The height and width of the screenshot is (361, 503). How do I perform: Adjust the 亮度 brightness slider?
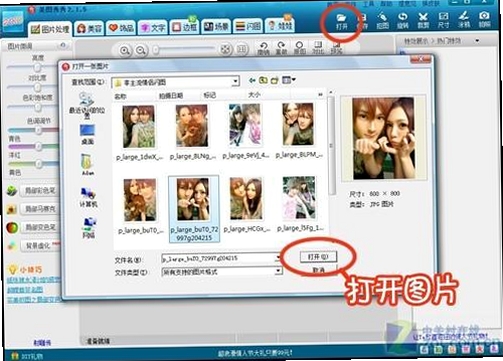(37, 67)
